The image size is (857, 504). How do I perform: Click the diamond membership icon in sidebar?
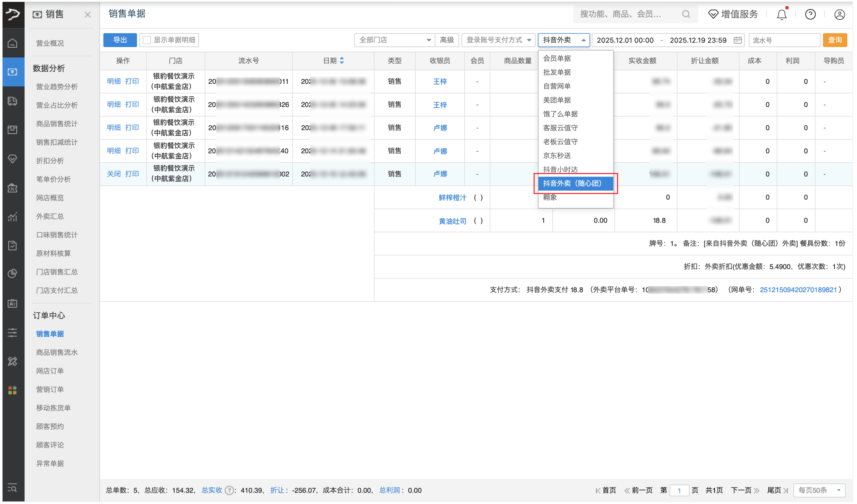click(x=13, y=159)
